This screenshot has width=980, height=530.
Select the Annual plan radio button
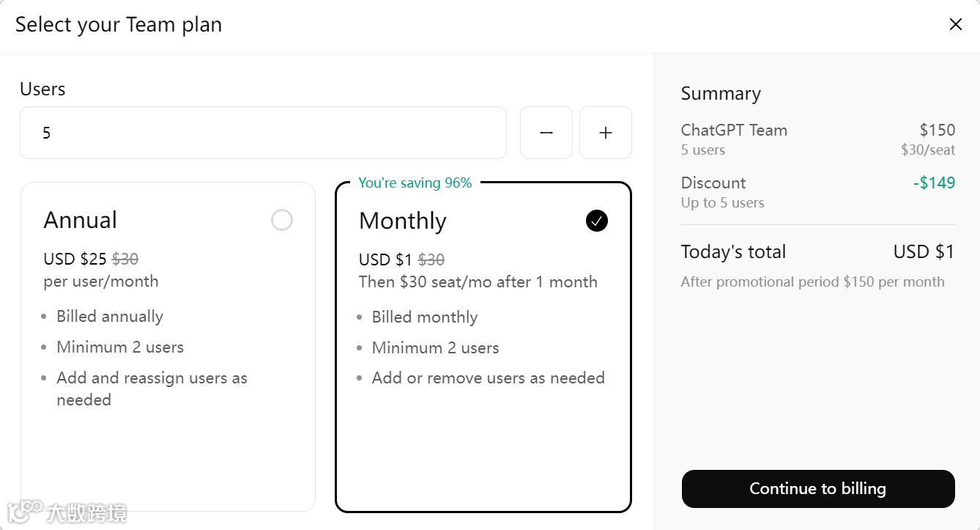pos(282,220)
